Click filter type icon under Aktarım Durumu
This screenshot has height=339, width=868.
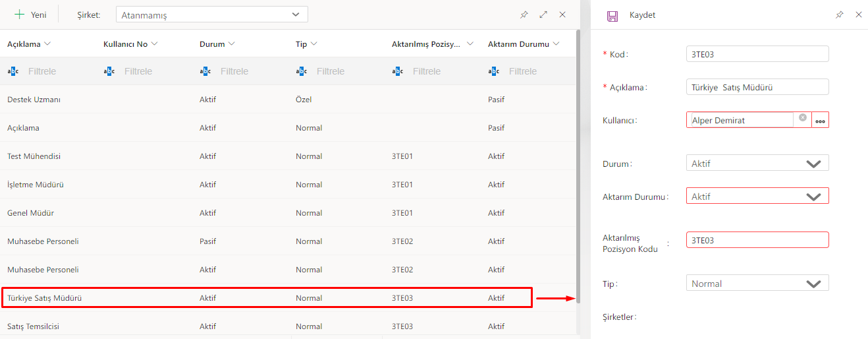(x=494, y=71)
